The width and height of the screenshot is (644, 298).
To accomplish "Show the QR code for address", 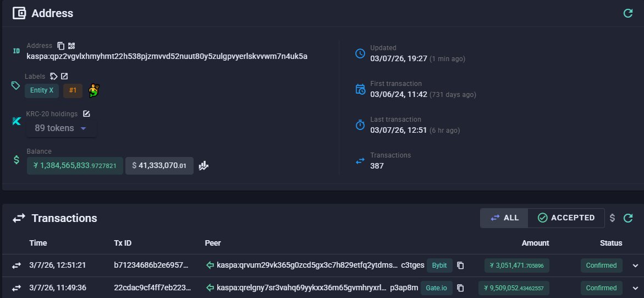I will click(x=71, y=46).
